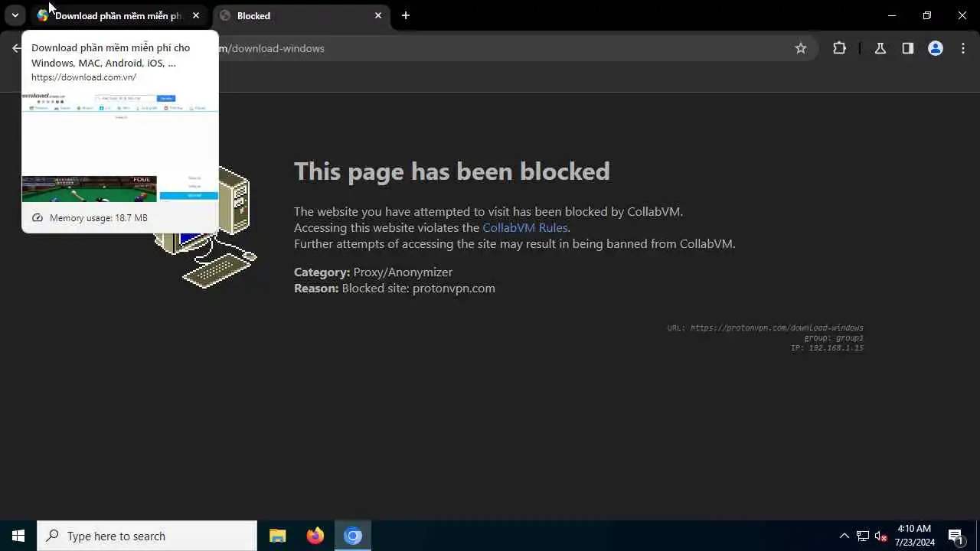The image size is (980, 551).
Task: Click the This page has been blocked heading
Action: (x=452, y=171)
